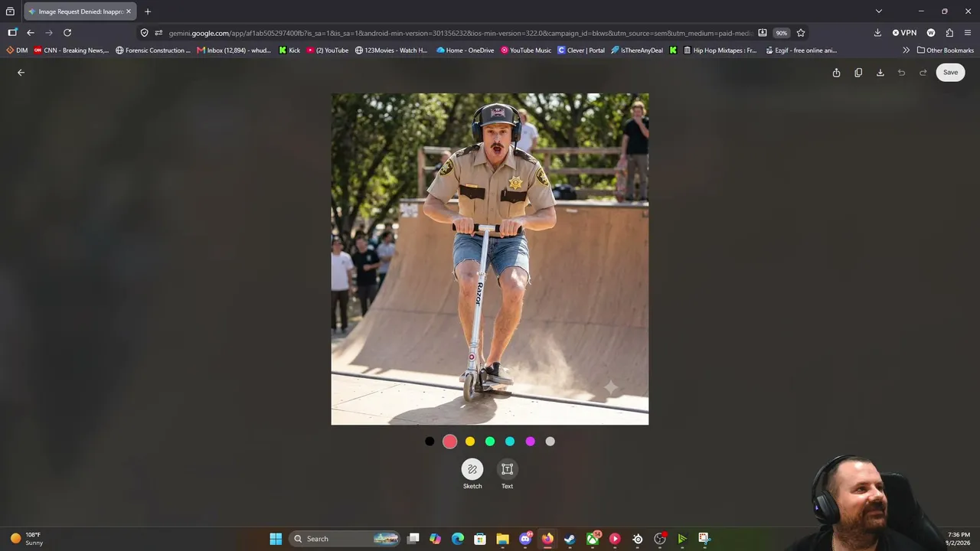Open the 123Movies bookmark
Screen dimensions: 980x551
click(x=392, y=51)
